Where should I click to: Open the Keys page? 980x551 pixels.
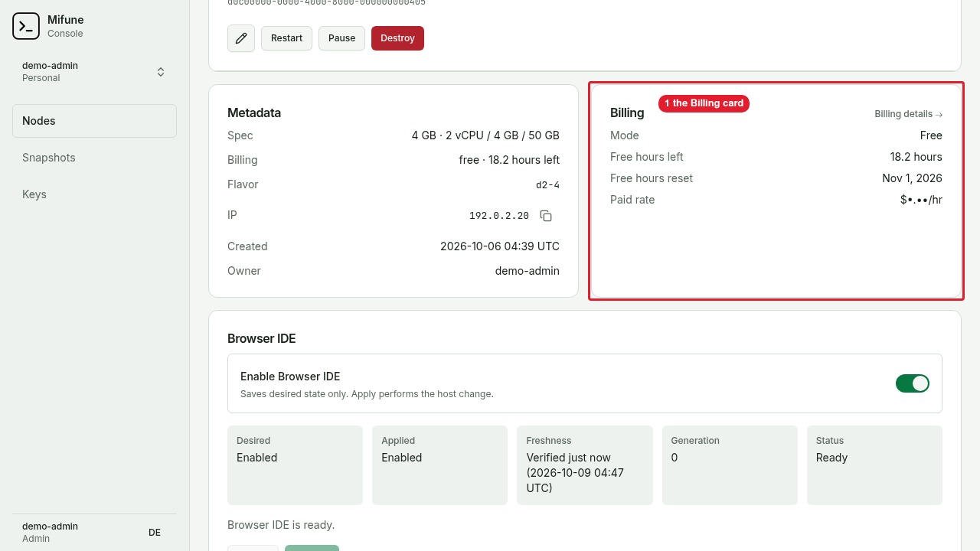[x=94, y=194]
